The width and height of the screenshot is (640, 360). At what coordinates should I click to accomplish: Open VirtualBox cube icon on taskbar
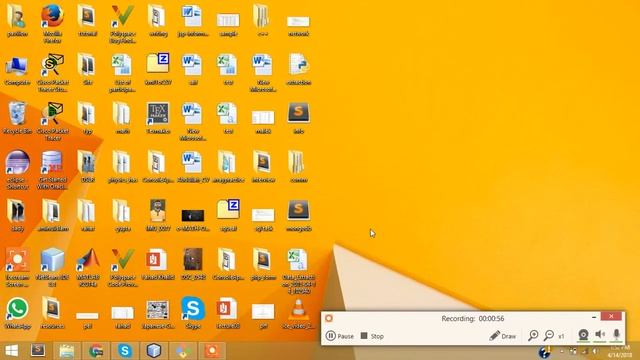pos(154,351)
